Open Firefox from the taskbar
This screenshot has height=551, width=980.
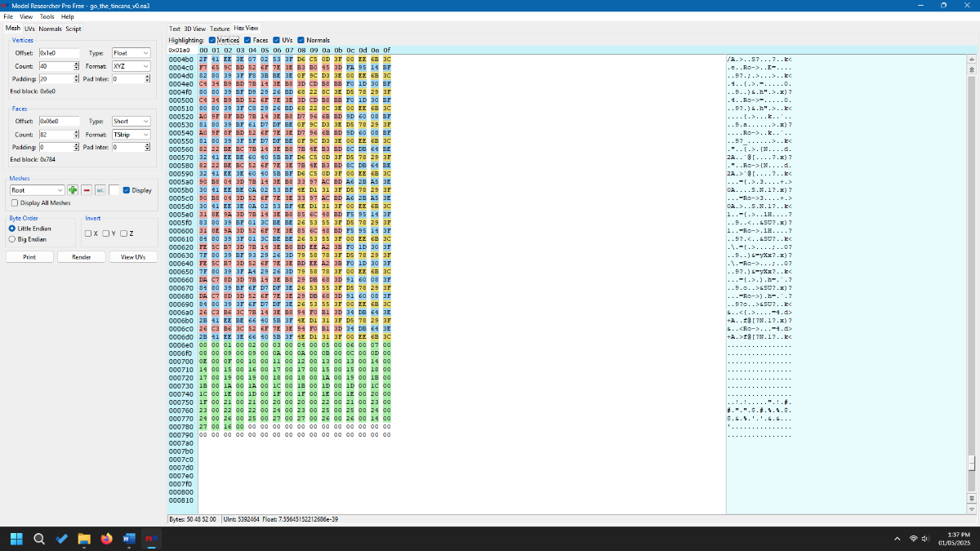click(106, 539)
